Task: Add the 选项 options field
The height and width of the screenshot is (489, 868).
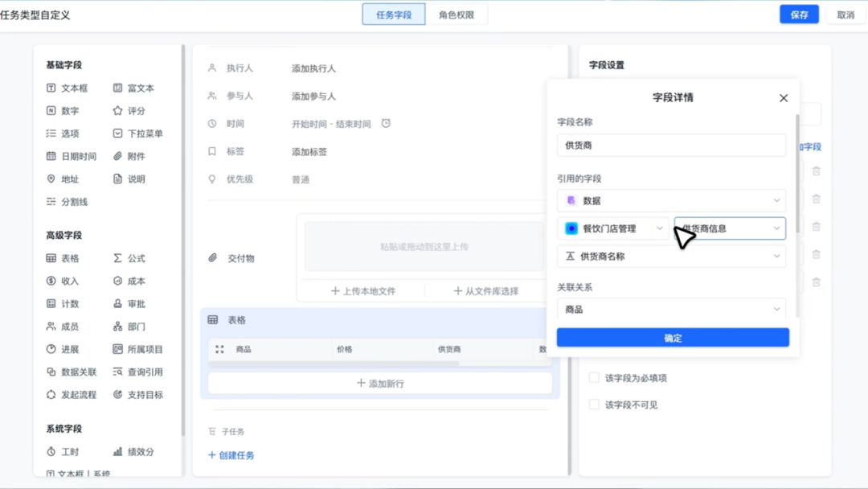Action: tap(63, 134)
